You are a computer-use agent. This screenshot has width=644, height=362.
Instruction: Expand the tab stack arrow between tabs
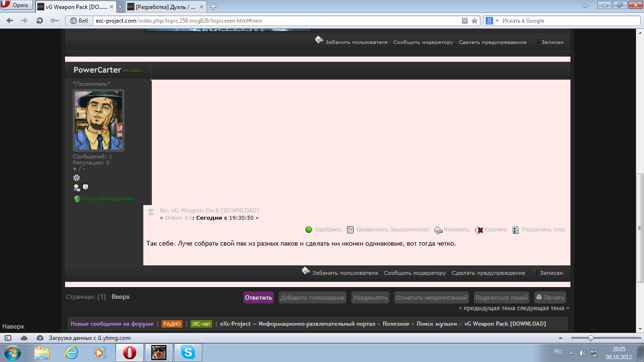click(120, 7)
